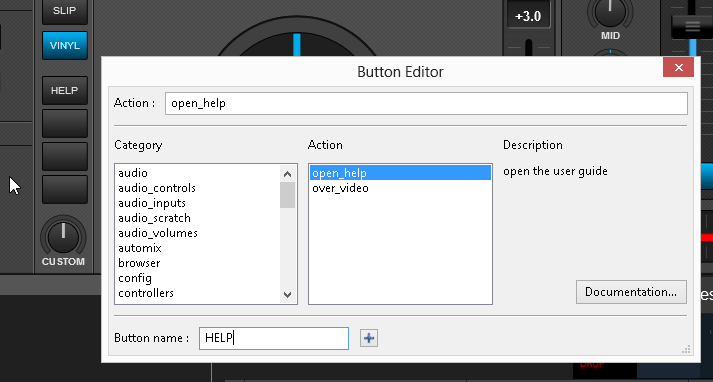Click the Button name input field
The height and width of the screenshot is (382, 713).
[x=274, y=338]
